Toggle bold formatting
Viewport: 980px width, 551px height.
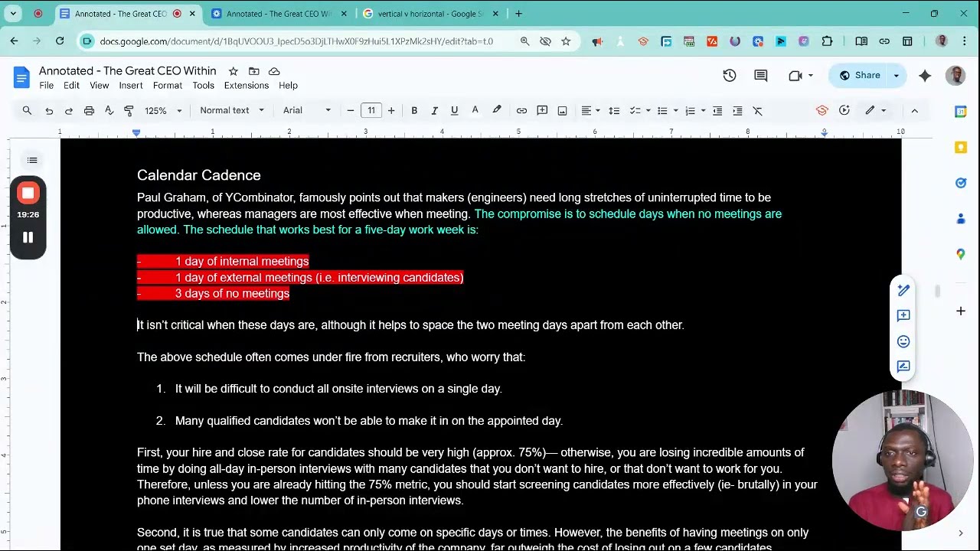[x=414, y=111]
